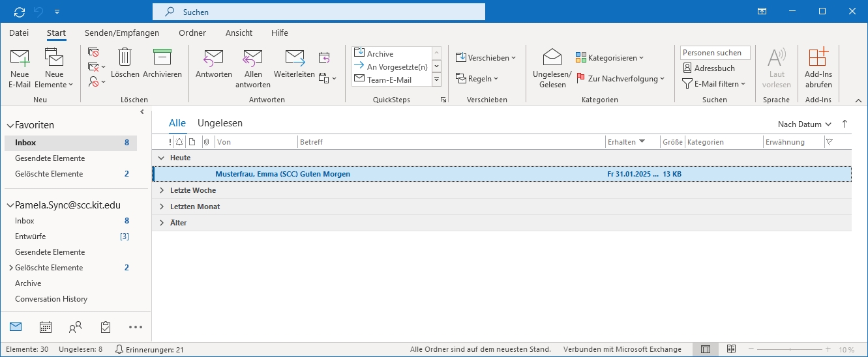Open the QuickSteps dialog launcher

pos(443,100)
